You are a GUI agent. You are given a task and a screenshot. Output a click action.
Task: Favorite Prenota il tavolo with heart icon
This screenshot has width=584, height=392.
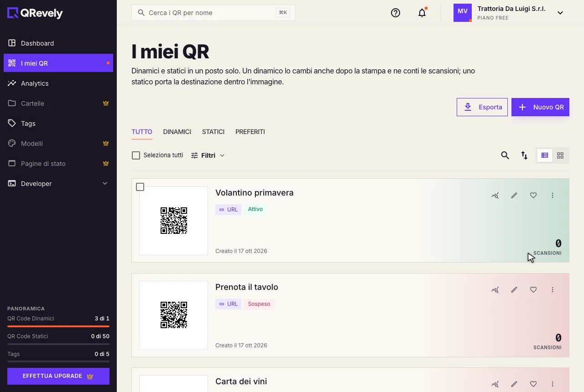pyautogui.click(x=533, y=290)
